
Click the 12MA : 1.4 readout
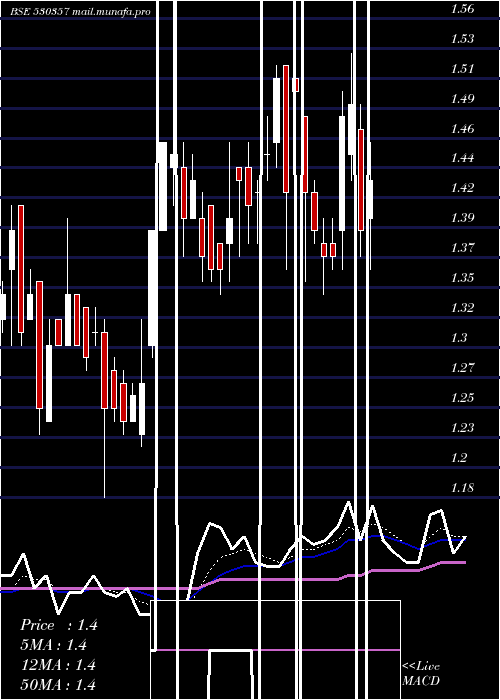point(58,664)
